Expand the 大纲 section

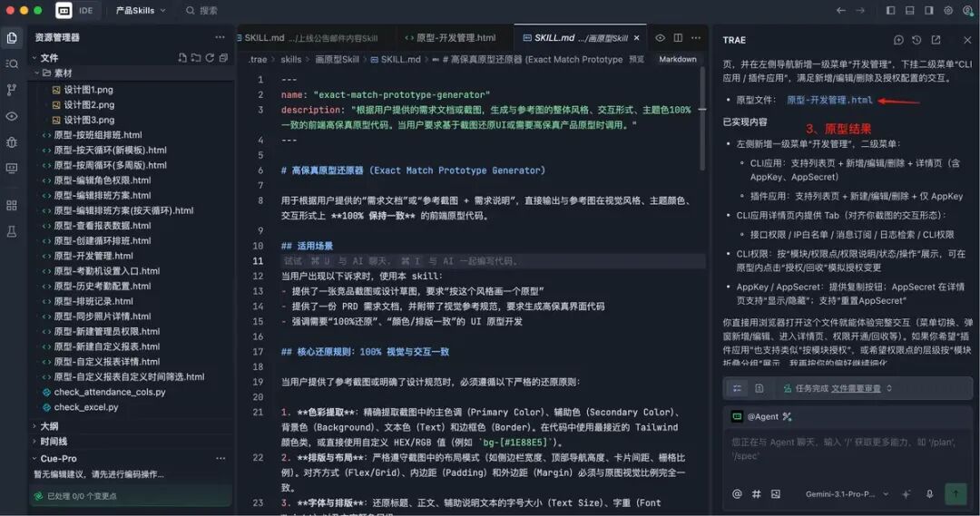(49, 426)
